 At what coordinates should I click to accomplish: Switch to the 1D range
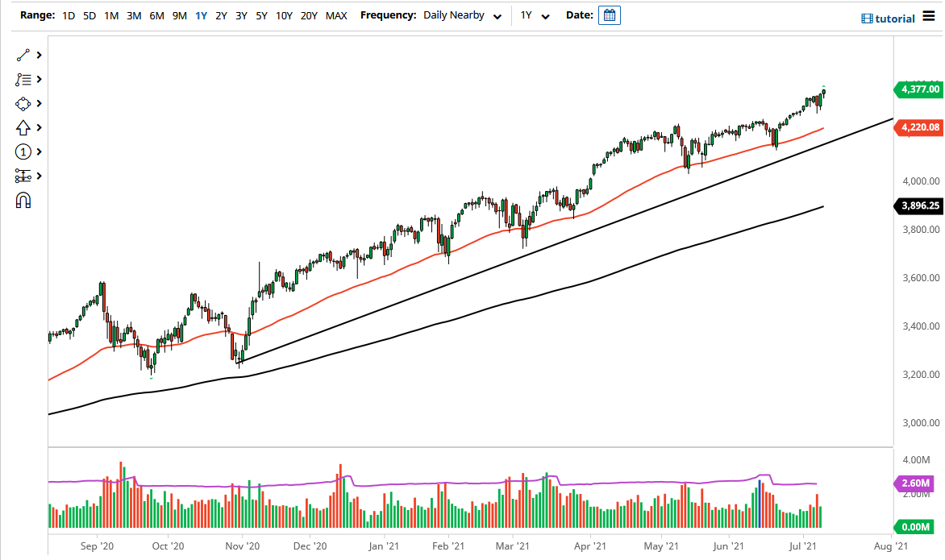coord(69,15)
